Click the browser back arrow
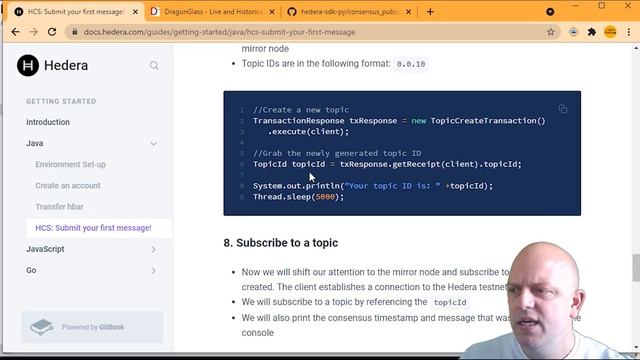The height and width of the screenshot is (360, 640). [x=16, y=32]
